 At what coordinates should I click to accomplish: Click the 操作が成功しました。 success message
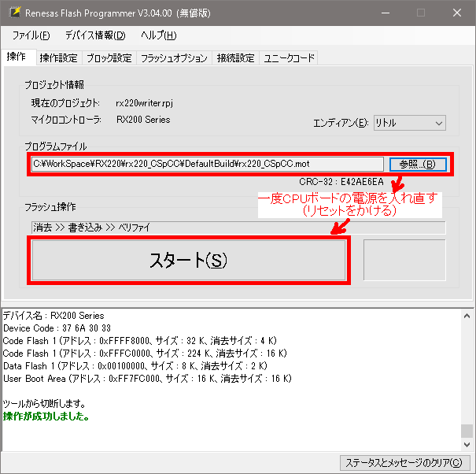46,417
